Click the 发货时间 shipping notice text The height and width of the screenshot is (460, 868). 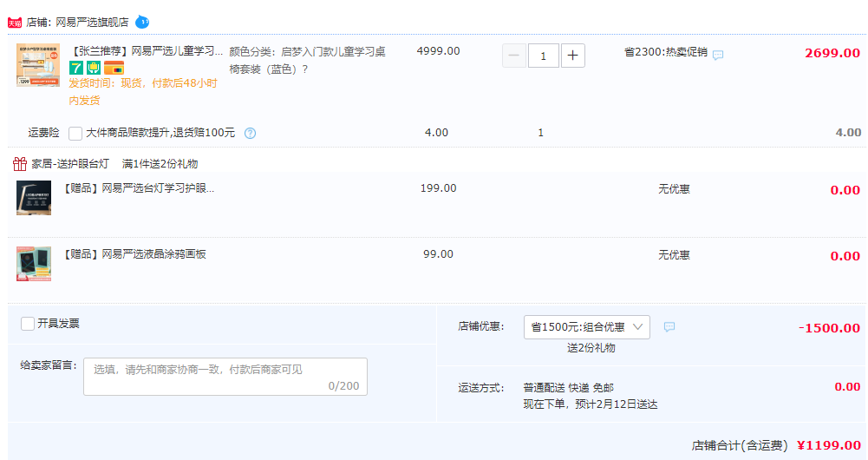click(x=143, y=91)
